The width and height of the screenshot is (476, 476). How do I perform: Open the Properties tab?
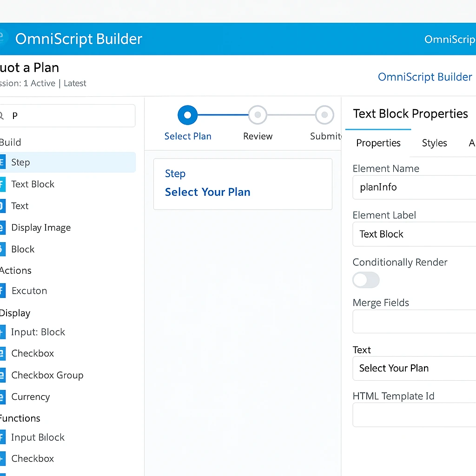[x=378, y=143]
